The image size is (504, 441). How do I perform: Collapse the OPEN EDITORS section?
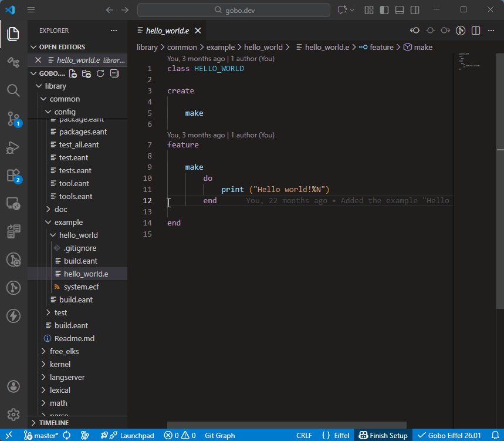tap(62, 47)
